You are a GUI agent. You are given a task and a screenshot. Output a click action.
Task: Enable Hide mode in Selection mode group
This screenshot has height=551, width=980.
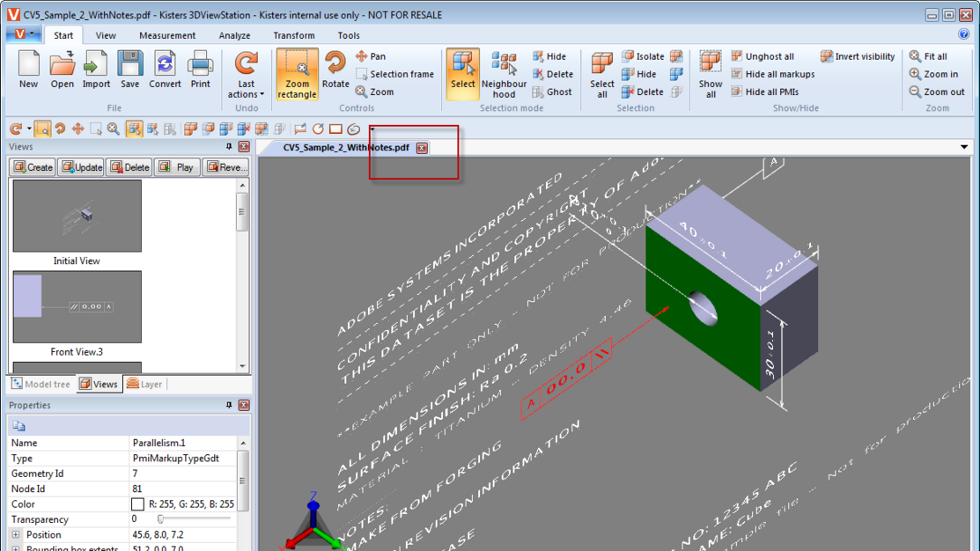click(x=549, y=56)
